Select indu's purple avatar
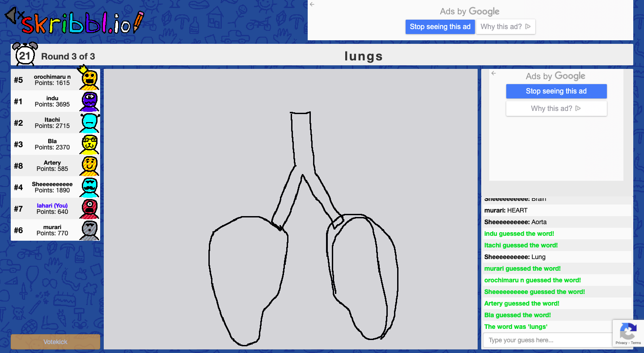This screenshot has width=644, height=353. pyautogui.click(x=89, y=101)
